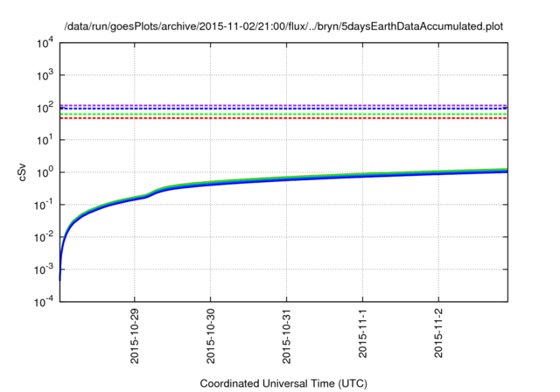The height and width of the screenshot is (392, 560).
Task: Click the green dashed threshold line
Action: (283, 115)
